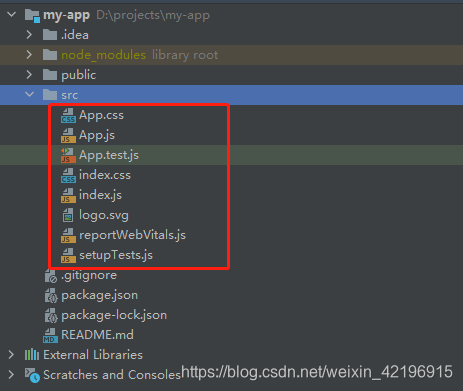This screenshot has width=463, height=391.
Task: Click the D:\projects\my-app path text
Action: coord(153,16)
